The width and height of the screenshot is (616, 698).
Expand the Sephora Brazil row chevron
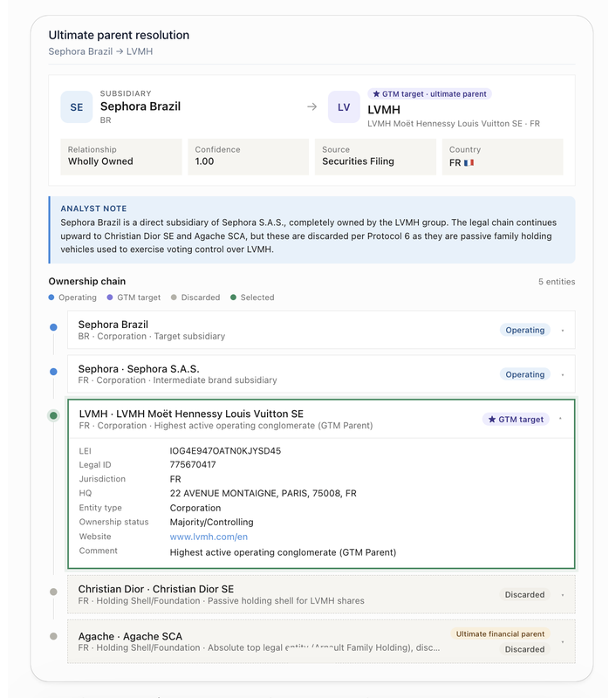(563, 331)
